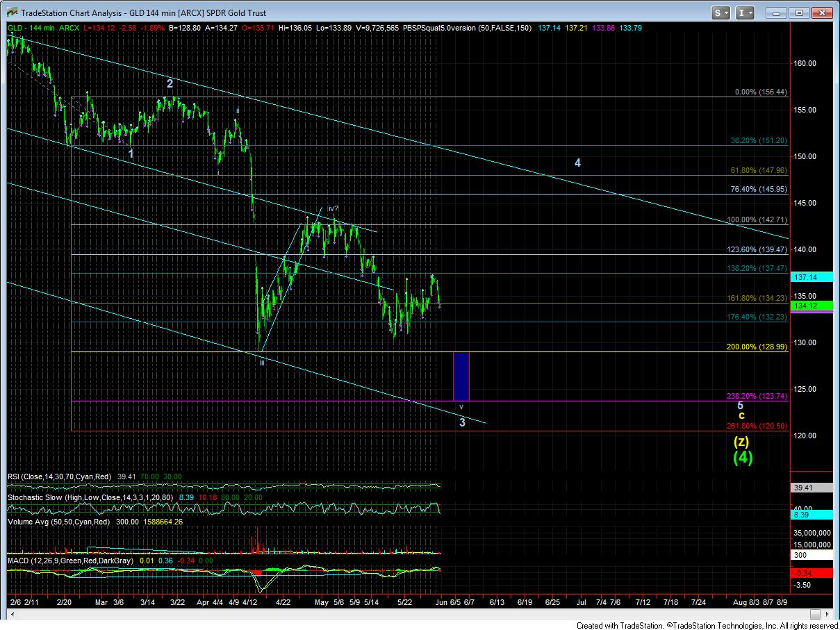Image resolution: width=840 pixels, height=630 pixels.
Task: Click the GLD 144 min symbol label
Action: coord(31,28)
